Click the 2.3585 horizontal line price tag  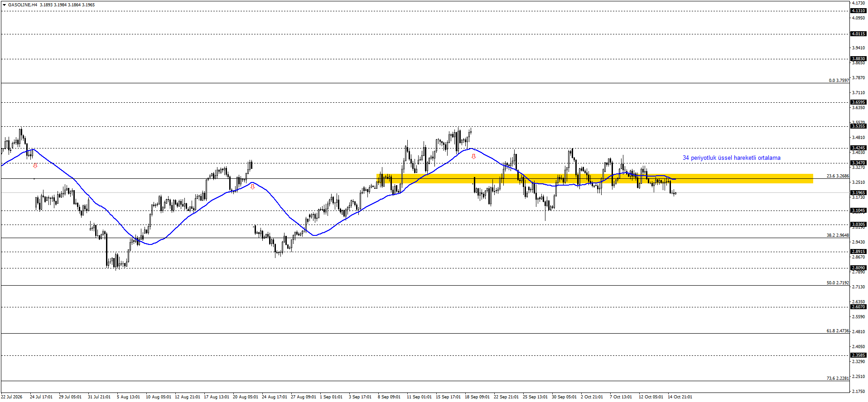pyautogui.click(x=858, y=355)
